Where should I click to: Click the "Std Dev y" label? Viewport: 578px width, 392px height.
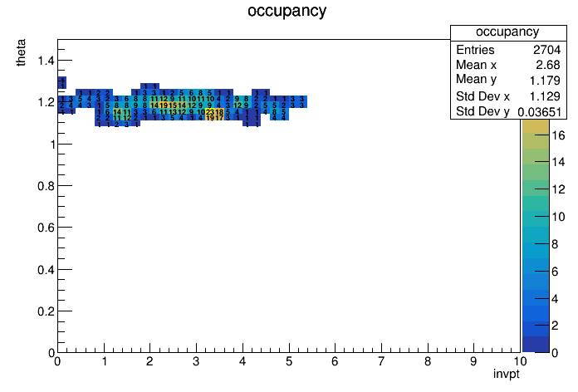click(482, 111)
